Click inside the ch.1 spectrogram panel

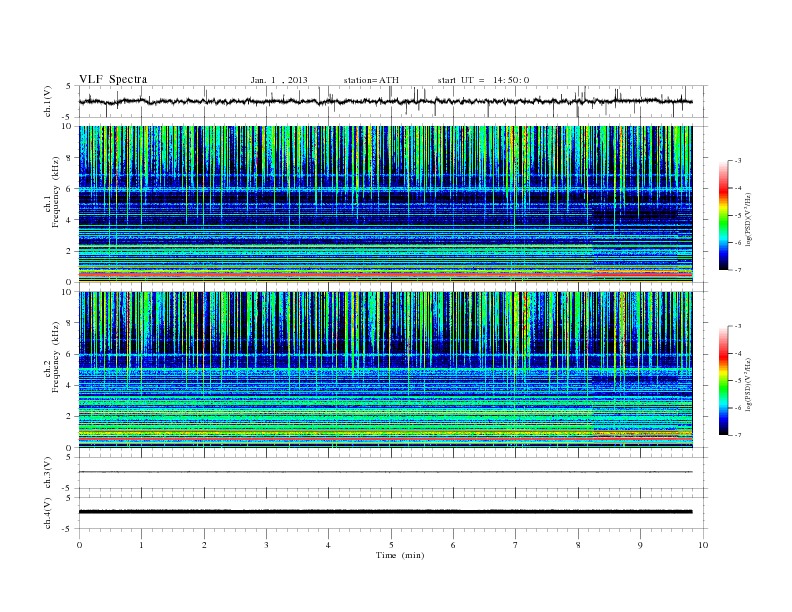coord(385,204)
